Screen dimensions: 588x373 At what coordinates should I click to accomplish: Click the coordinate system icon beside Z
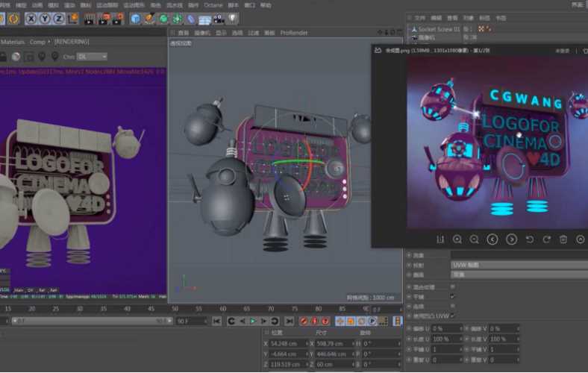click(72, 19)
